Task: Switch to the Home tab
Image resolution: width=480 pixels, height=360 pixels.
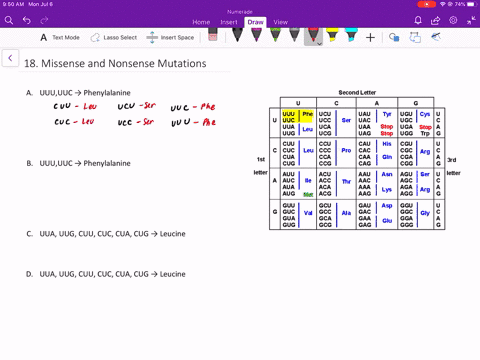Action: point(201,22)
